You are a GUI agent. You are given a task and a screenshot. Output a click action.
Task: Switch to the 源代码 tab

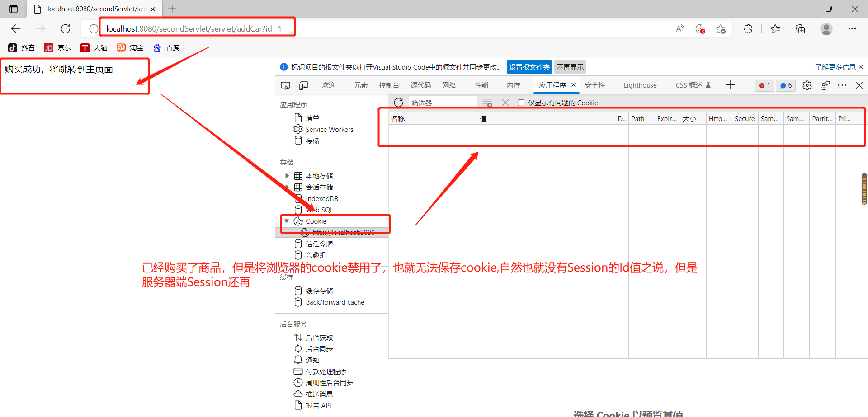(420, 85)
